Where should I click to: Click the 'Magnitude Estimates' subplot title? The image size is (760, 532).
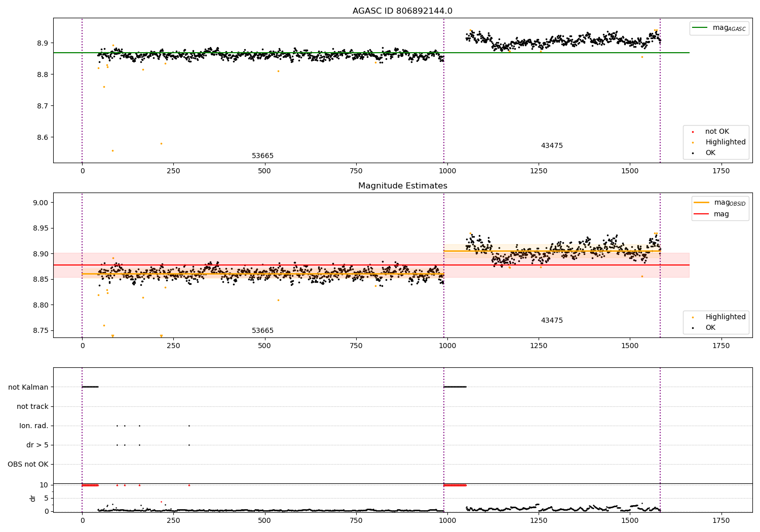tap(402, 186)
